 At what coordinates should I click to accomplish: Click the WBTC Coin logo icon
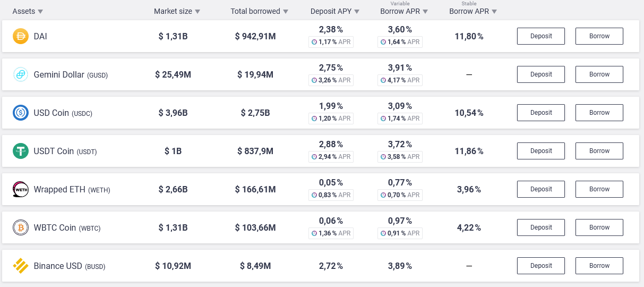(x=21, y=227)
